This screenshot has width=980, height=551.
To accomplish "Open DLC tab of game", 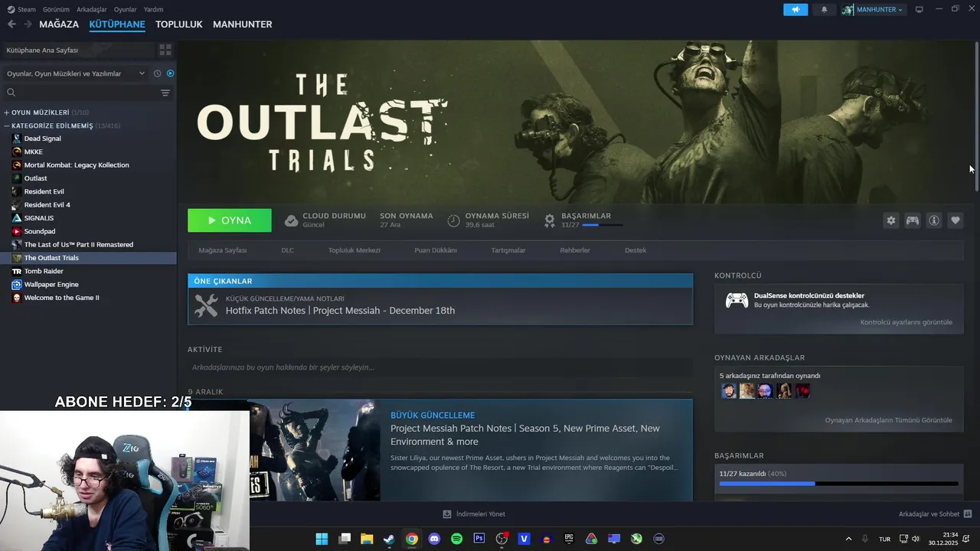I will coord(287,250).
